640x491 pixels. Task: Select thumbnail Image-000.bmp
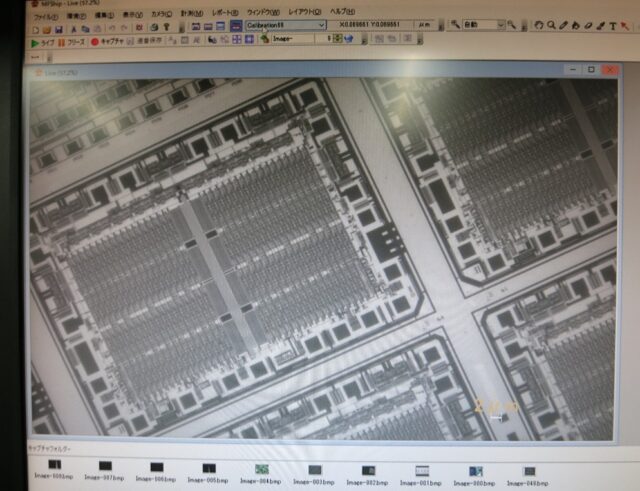[475, 476]
